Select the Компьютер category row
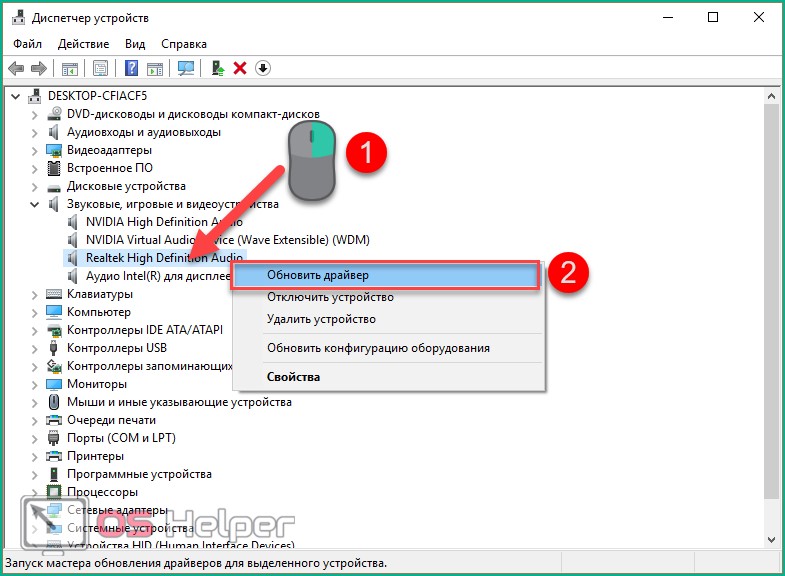This screenshot has height=576, width=785. (99, 312)
